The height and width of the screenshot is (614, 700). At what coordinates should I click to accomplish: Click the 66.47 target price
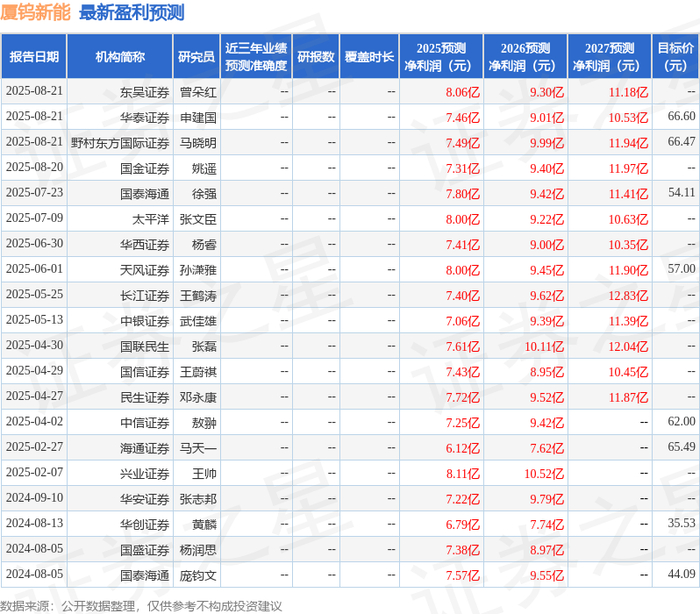click(681, 142)
